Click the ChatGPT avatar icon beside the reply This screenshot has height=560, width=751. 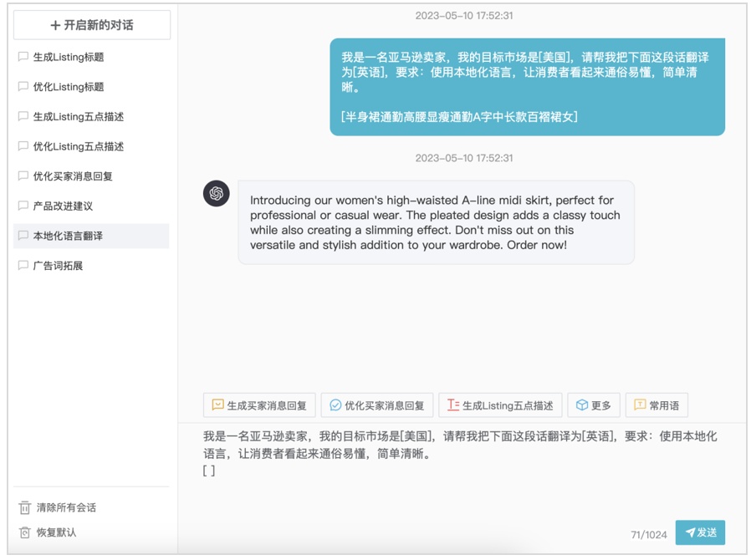click(x=217, y=194)
